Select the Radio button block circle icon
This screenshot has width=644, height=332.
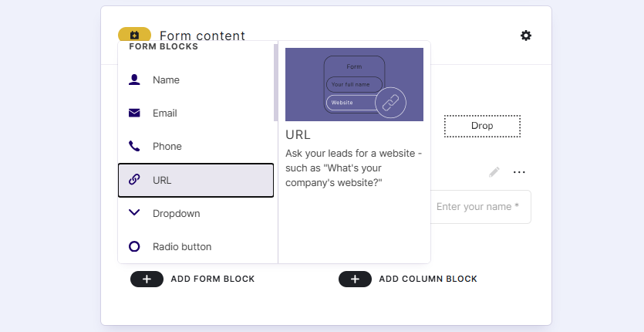(x=134, y=246)
